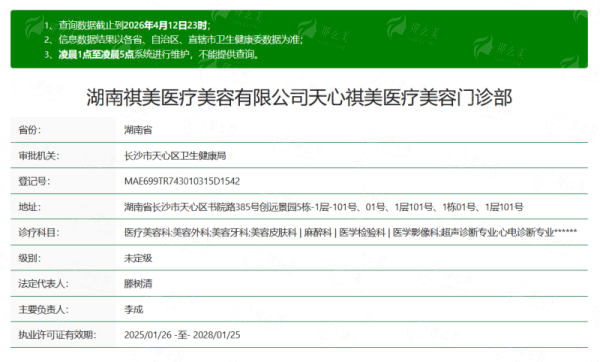Screen dimensions: 600x362
Task: Select 长沙市天心区卫生健康局 value
Action: 175,156
